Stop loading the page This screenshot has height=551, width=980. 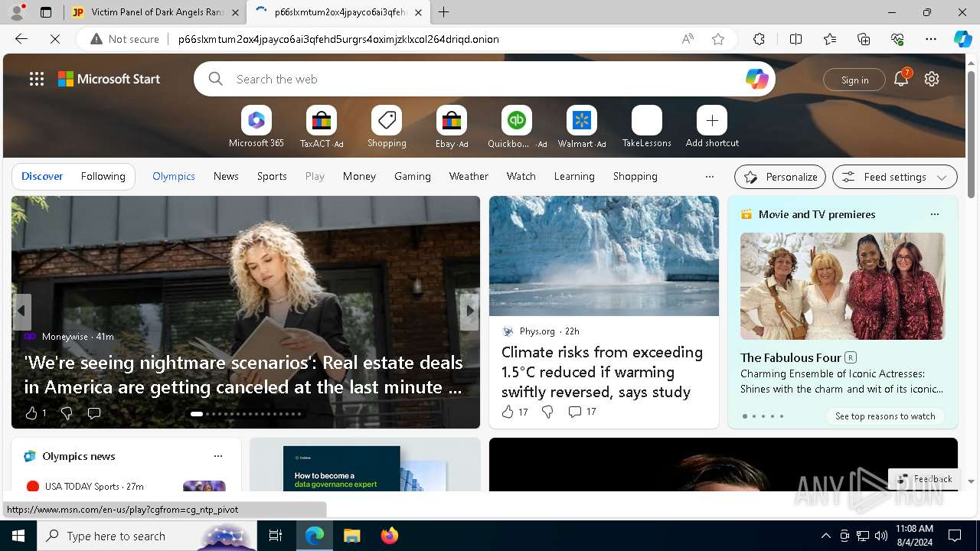55,39
